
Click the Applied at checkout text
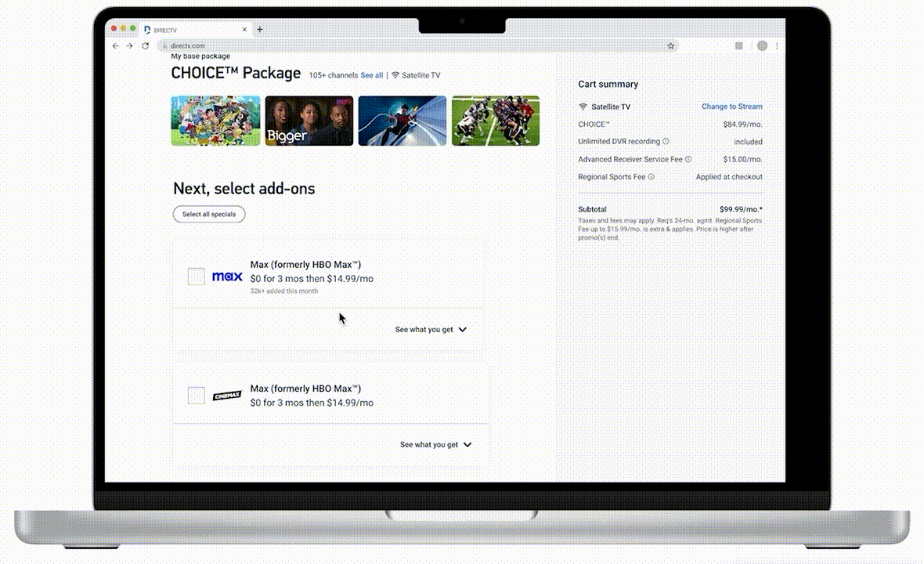[x=729, y=177]
